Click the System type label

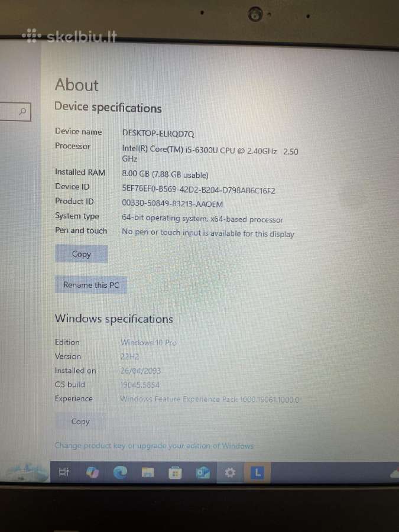click(77, 216)
